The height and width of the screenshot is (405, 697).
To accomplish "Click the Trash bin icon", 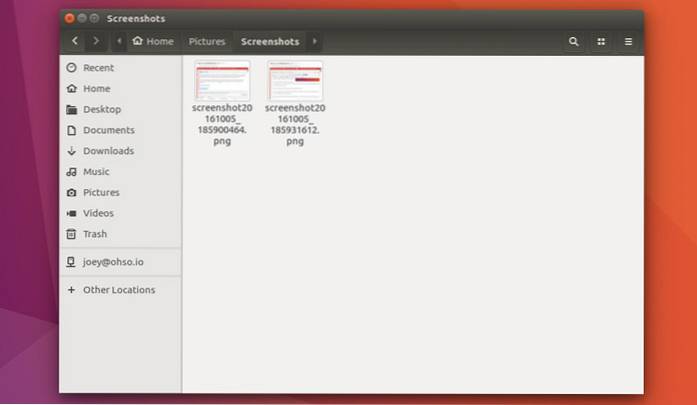I will pos(71,234).
